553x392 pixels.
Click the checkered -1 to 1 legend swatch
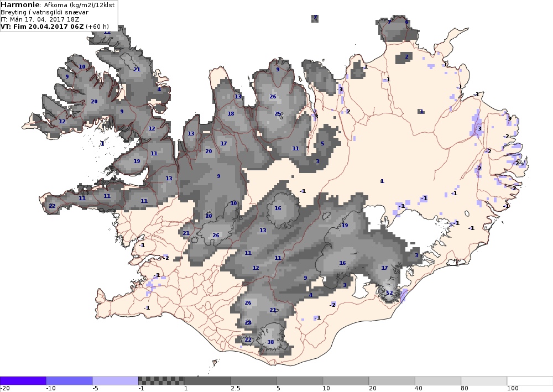pyautogui.click(x=161, y=381)
